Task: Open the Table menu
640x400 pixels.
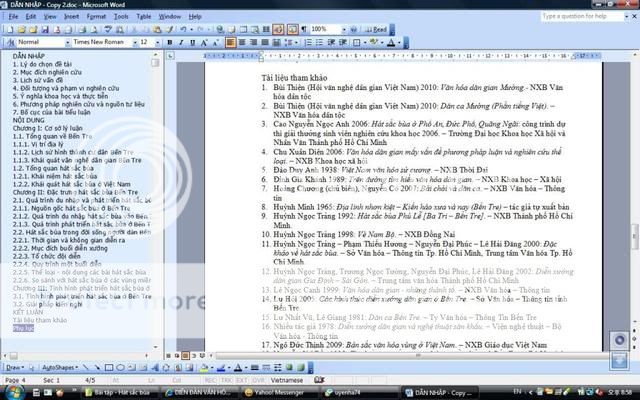Action: (144, 16)
